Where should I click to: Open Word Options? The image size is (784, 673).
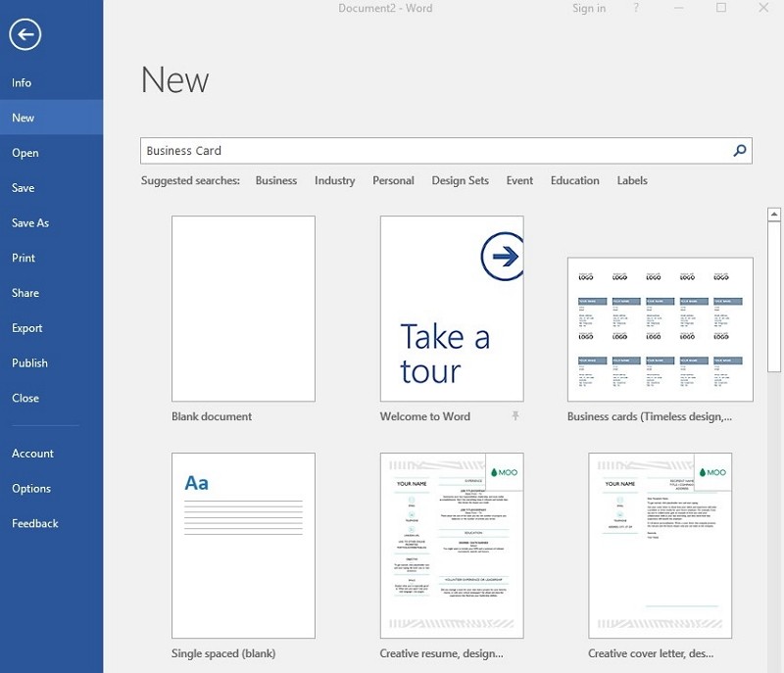point(52,488)
